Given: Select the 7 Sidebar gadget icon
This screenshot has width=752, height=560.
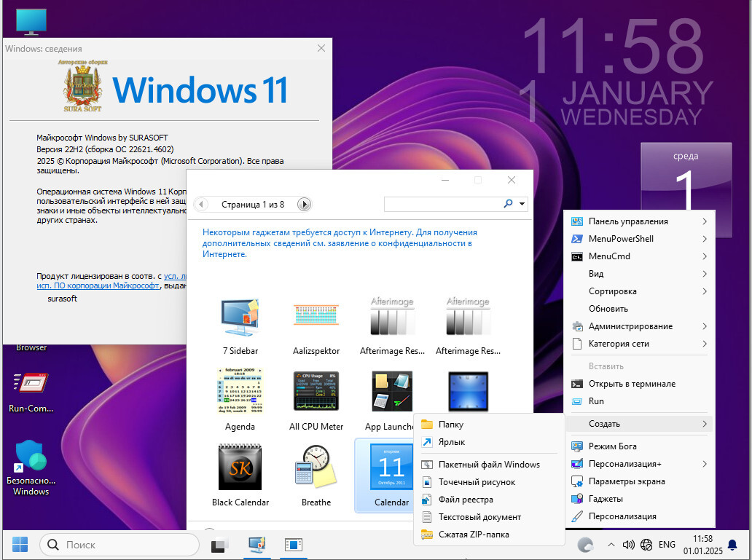Looking at the screenshot, I should 240,317.
